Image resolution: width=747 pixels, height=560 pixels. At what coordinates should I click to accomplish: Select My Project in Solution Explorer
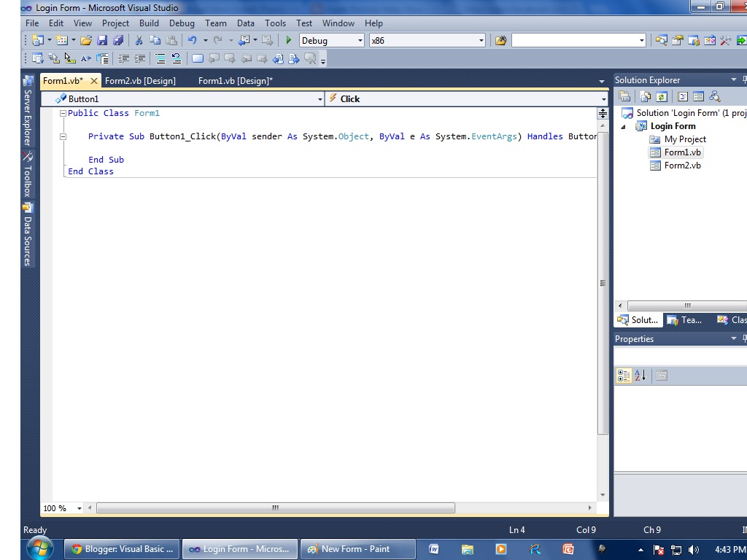click(x=684, y=139)
